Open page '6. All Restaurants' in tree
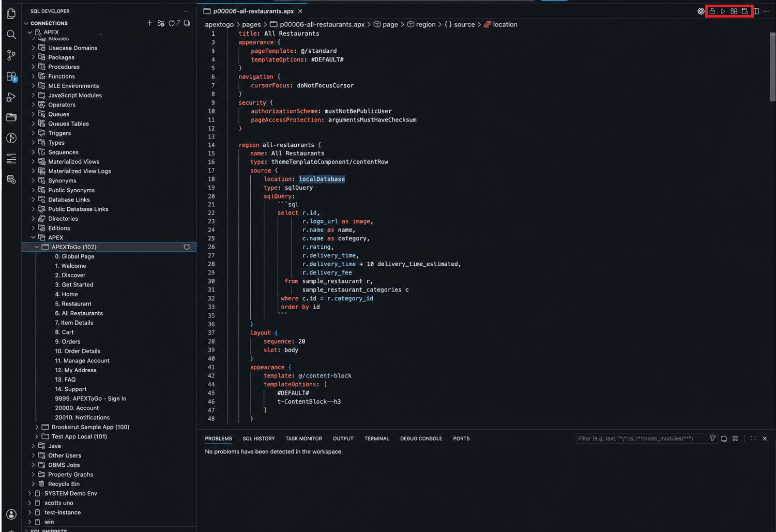The height and width of the screenshot is (532, 776). [x=79, y=313]
